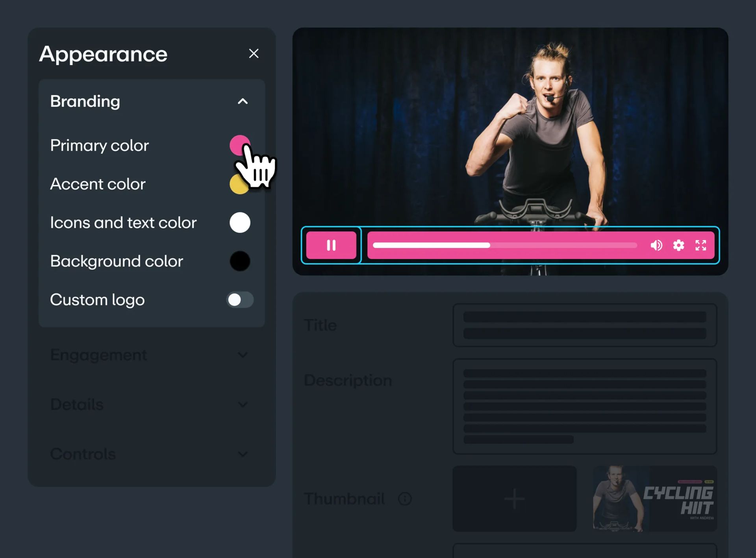Click the Description text area
756x558 pixels.
coord(584,406)
